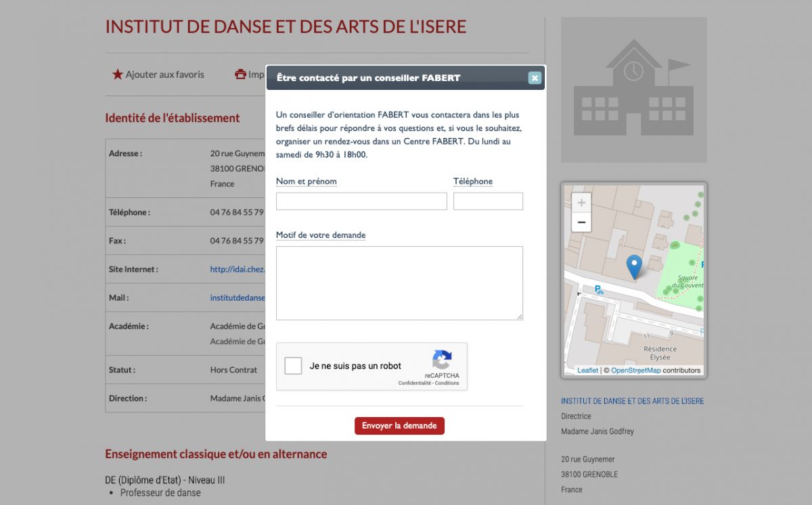
Task: Click the parking icon on the map
Action: point(598,290)
